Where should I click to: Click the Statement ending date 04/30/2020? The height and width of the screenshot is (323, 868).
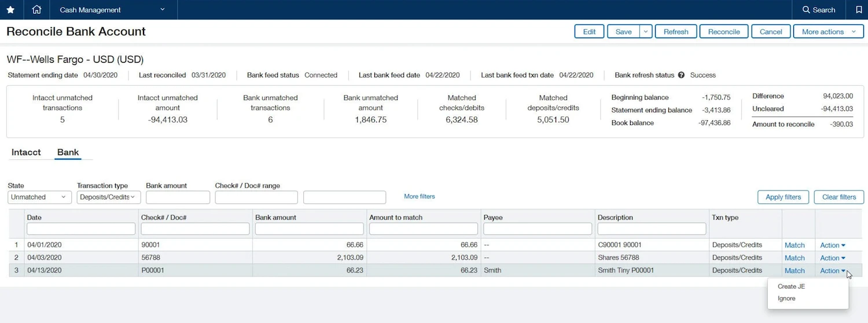click(x=100, y=75)
